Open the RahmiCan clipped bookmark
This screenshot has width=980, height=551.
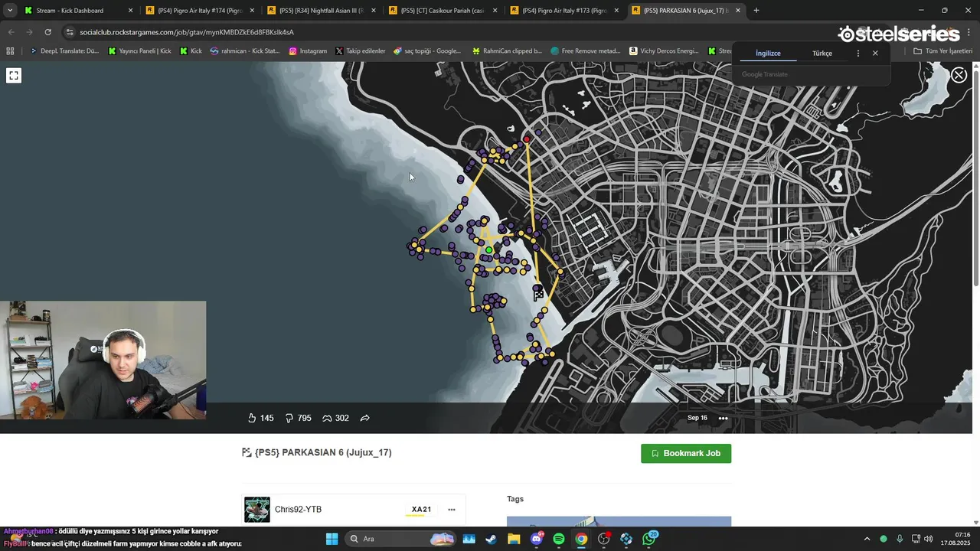507,51
